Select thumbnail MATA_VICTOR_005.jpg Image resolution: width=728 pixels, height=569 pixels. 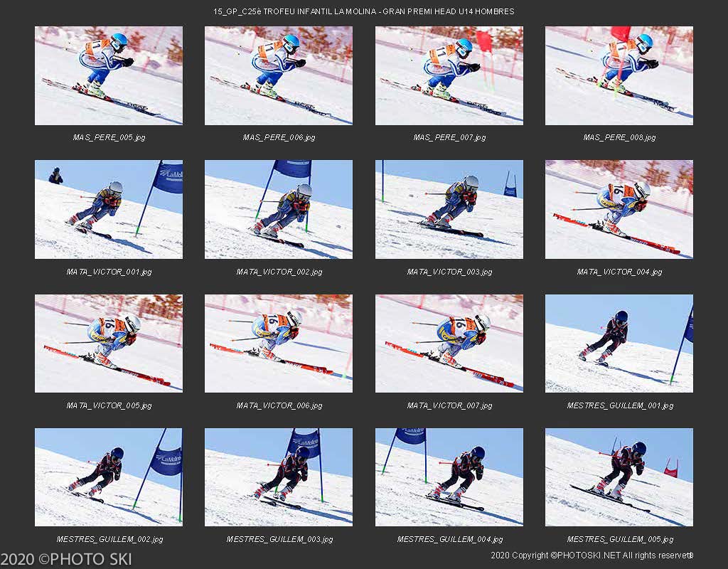109,344
